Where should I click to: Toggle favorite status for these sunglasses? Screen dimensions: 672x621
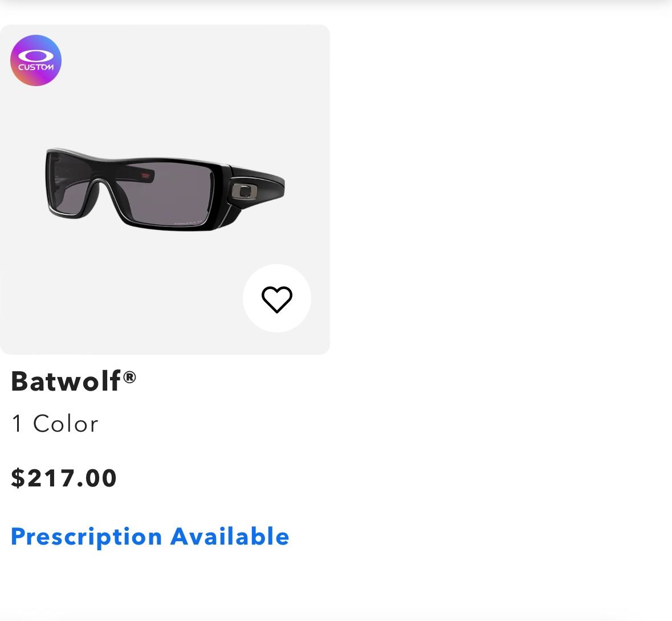pos(277,298)
